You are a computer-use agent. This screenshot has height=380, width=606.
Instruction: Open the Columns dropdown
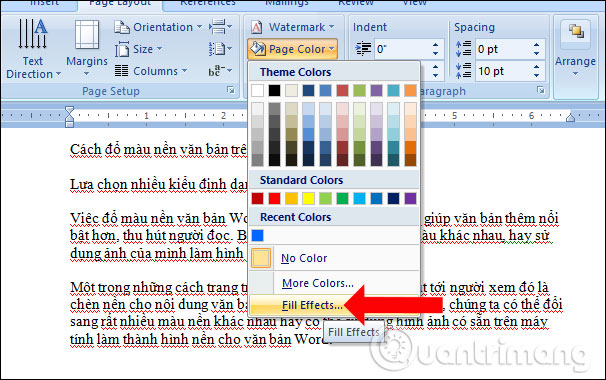151,71
